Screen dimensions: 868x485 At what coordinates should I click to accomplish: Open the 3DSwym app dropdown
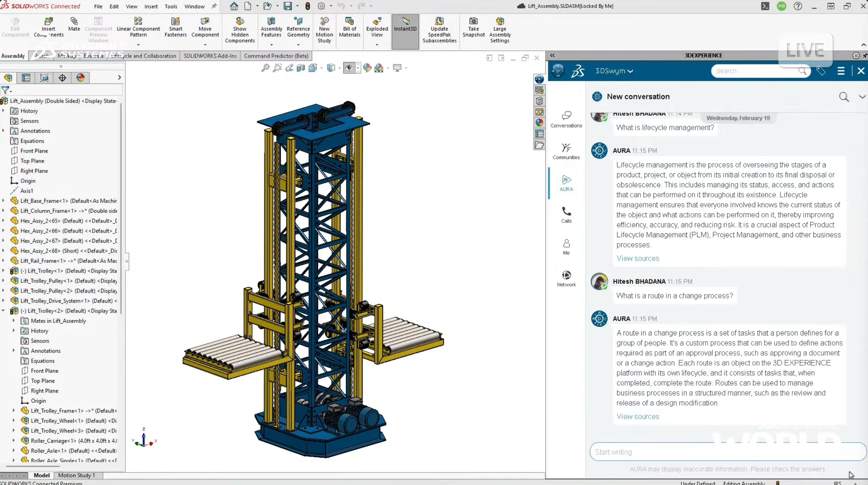coord(614,71)
